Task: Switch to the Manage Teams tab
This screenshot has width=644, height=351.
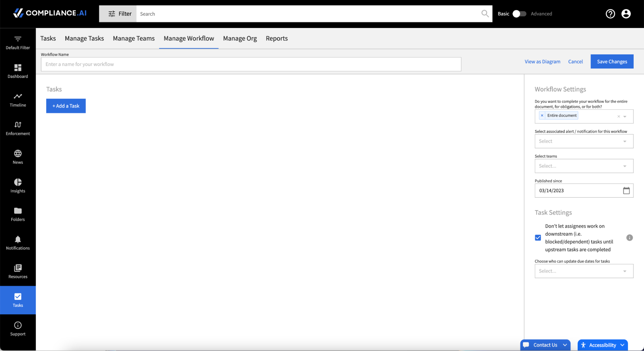Action: click(x=134, y=38)
